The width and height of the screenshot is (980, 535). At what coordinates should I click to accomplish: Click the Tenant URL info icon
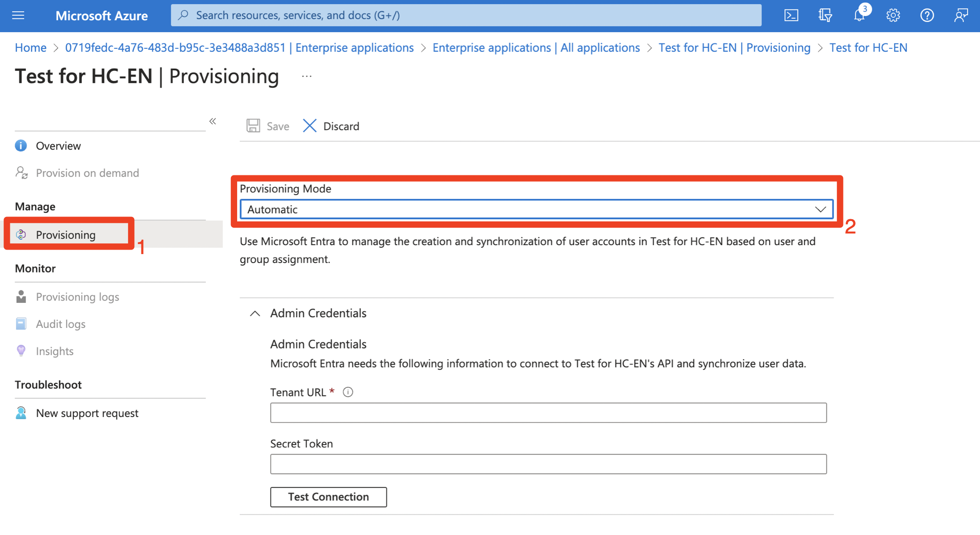(348, 392)
